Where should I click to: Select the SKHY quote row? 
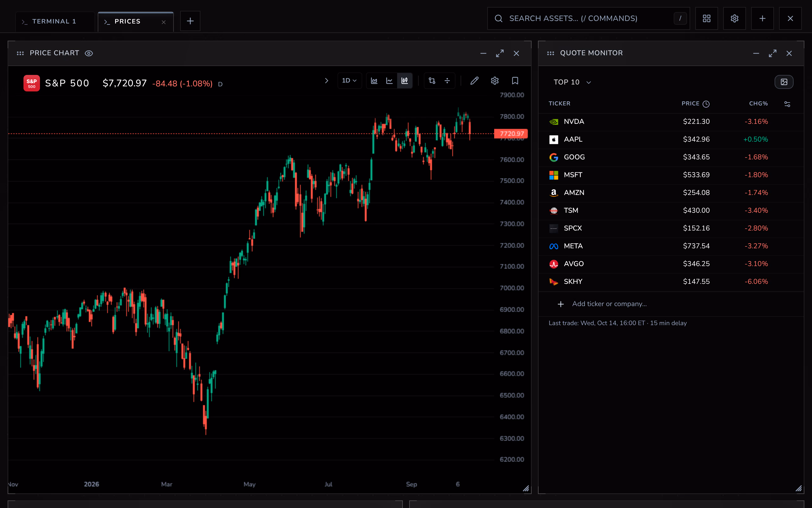click(671, 282)
